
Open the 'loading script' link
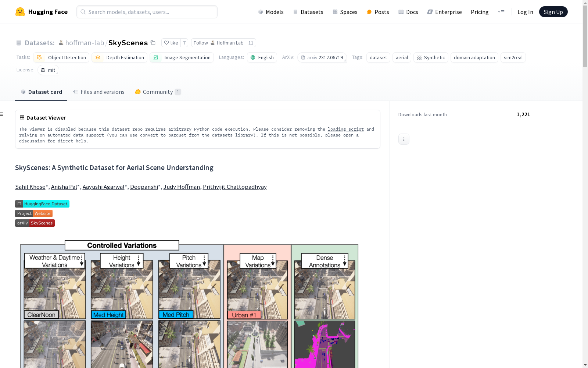click(x=346, y=129)
